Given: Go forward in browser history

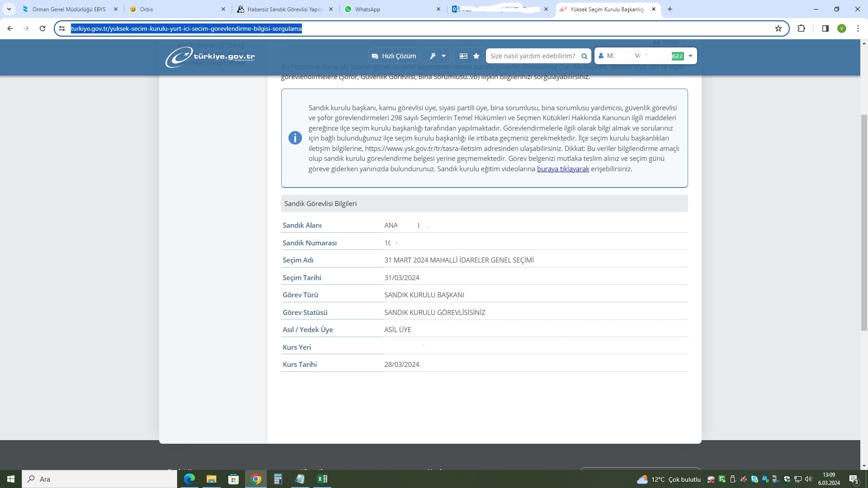Looking at the screenshot, I should tap(26, 28).
